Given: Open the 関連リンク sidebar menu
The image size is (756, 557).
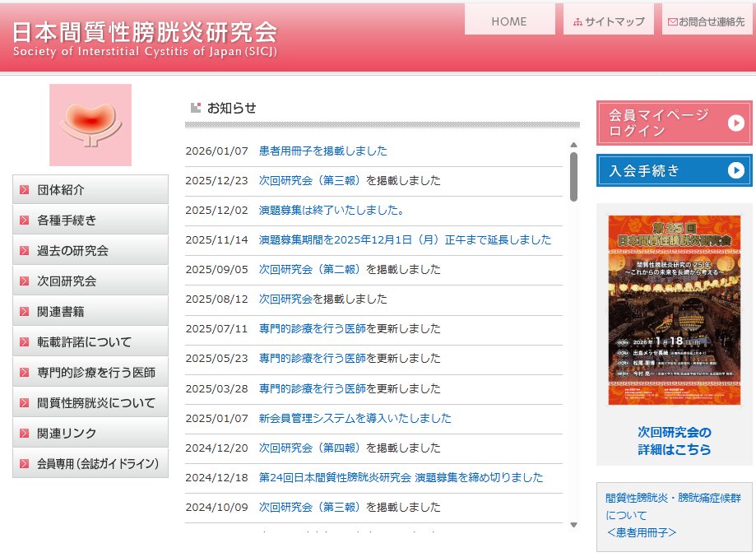Looking at the screenshot, I should coord(90,433).
